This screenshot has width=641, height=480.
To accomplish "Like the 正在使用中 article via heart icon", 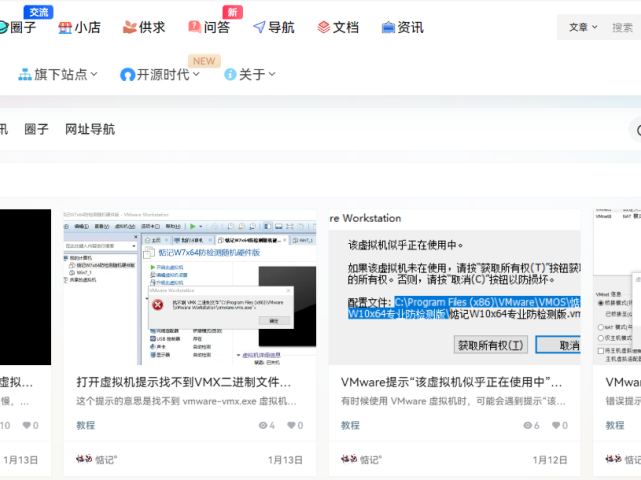I will 556,426.
